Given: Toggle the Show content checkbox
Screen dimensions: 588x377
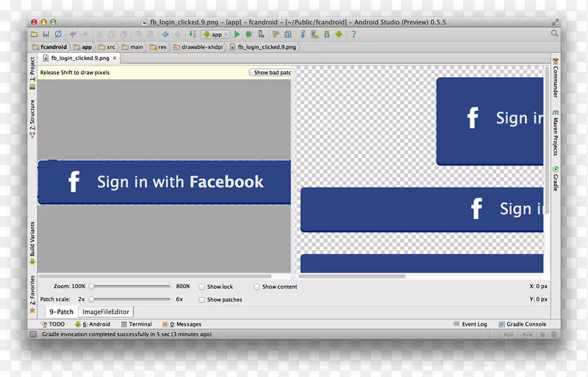Looking at the screenshot, I should 257,287.
